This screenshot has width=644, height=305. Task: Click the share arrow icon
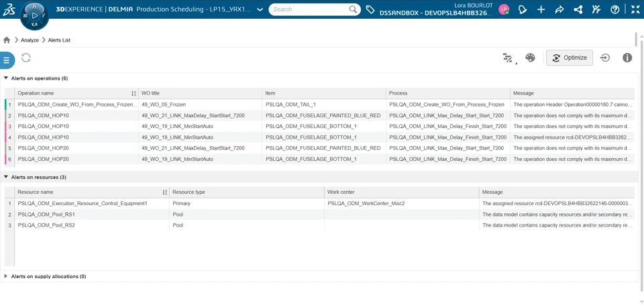(559, 9)
